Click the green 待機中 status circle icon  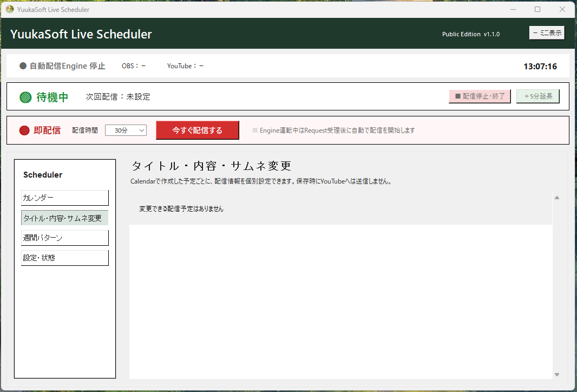coord(25,97)
